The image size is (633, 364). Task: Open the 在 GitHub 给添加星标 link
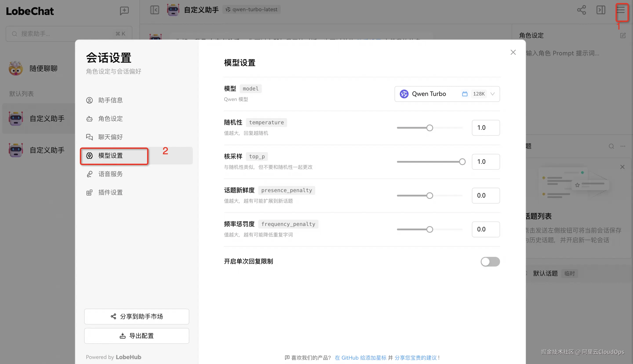tap(360, 357)
